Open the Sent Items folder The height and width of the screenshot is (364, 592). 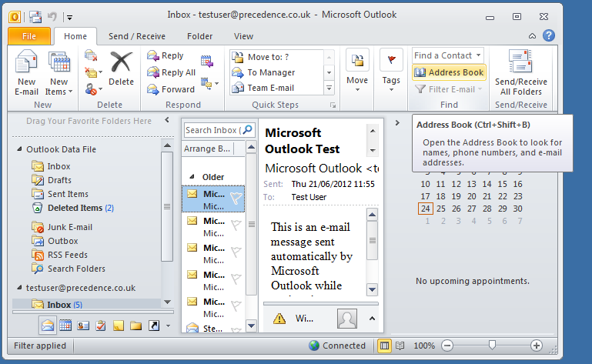[60, 194]
